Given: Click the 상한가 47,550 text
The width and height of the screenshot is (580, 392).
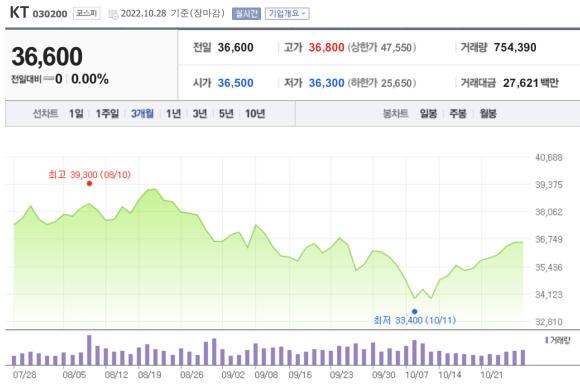Looking at the screenshot, I should pyautogui.click(x=382, y=47).
